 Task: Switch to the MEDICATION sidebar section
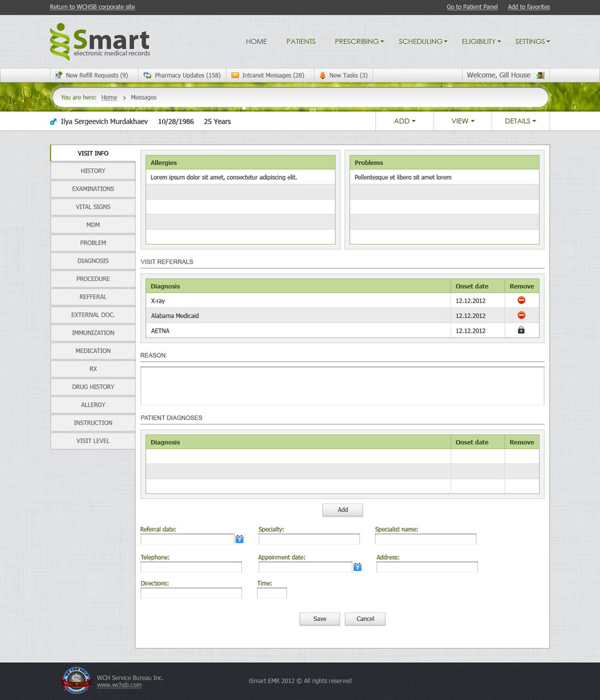click(92, 351)
